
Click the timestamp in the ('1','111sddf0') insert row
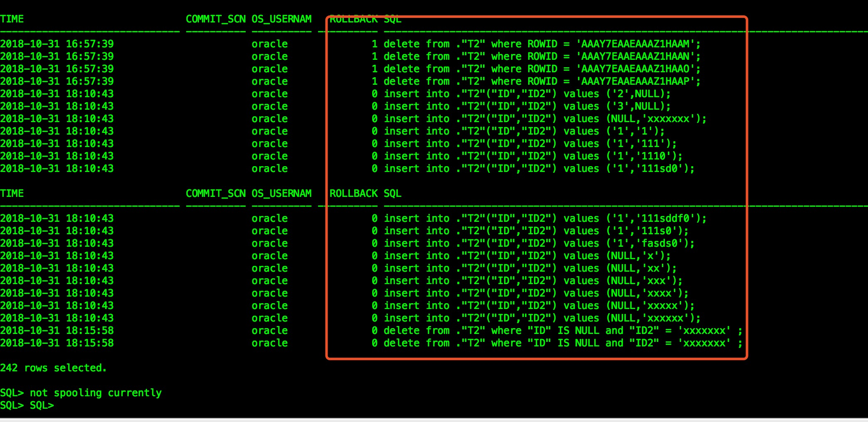tap(57, 218)
